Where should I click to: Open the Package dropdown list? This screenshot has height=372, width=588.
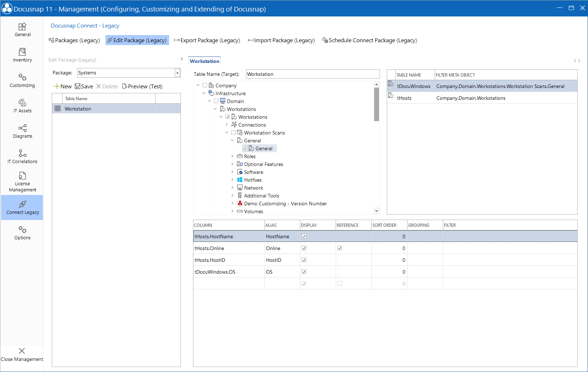point(177,73)
